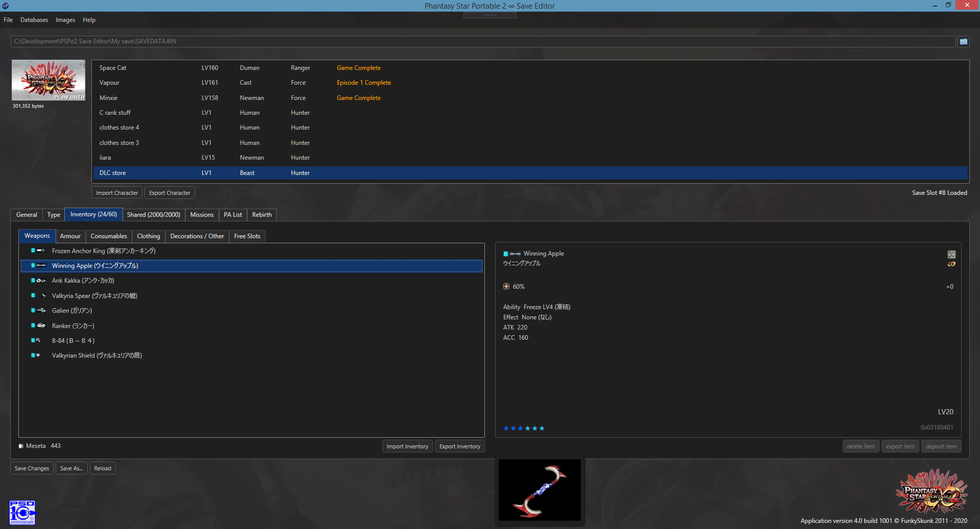Click the weapon-type icon on the Winning Apple list row

tap(41, 265)
